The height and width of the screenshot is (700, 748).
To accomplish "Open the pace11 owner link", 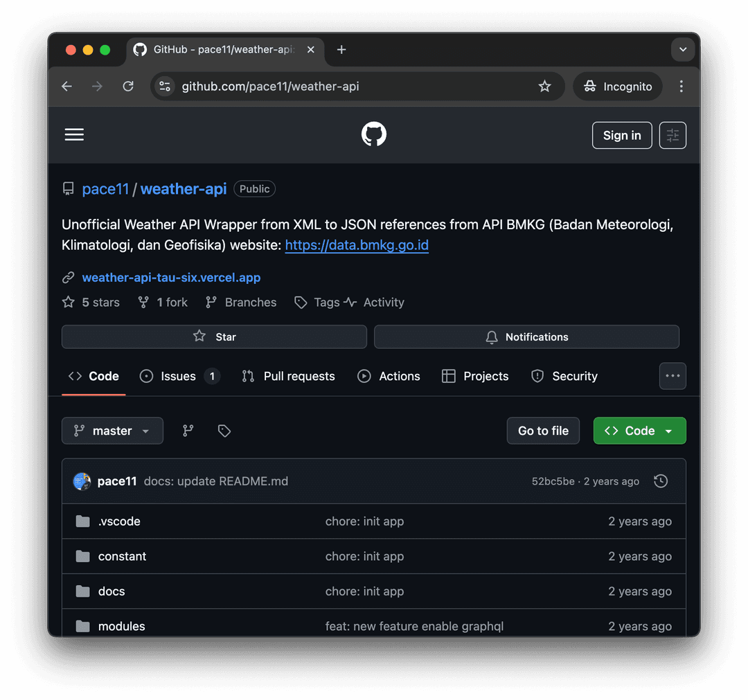I will (x=105, y=189).
